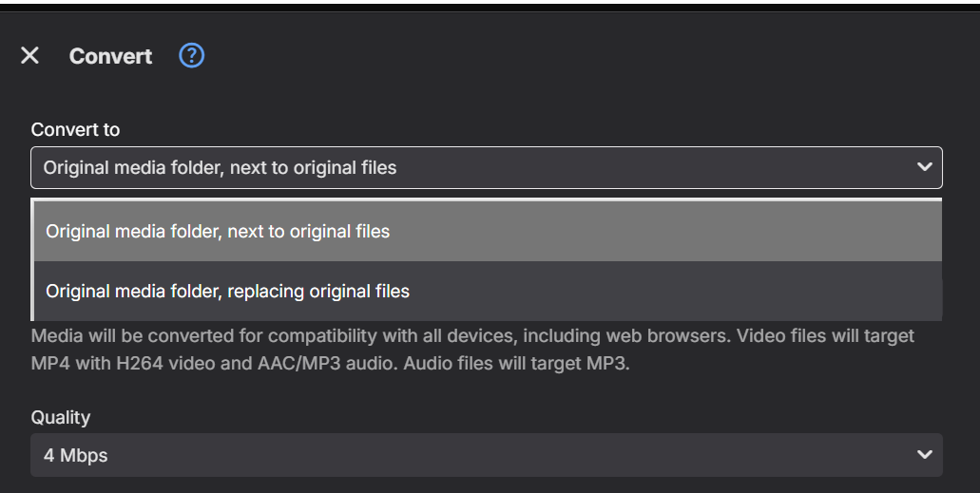Choose "Original media folder, replacing original files" option
Viewport: 980px width, 493px height.
(227, 291)
